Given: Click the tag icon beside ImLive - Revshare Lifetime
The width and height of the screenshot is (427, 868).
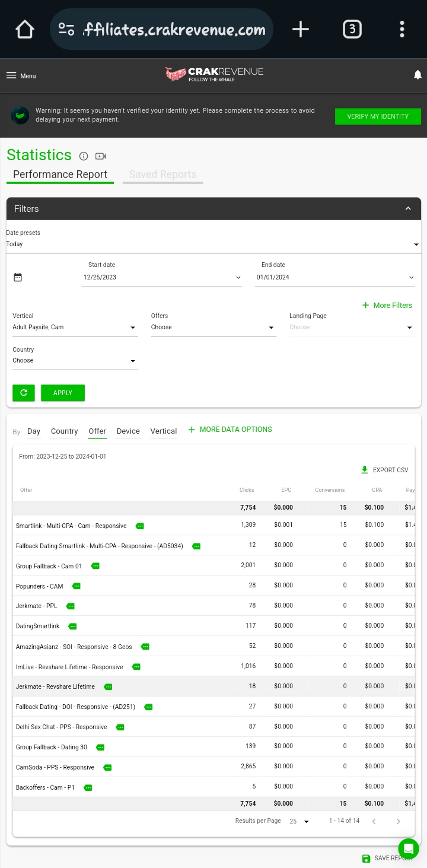Looking at the screenshot, I should tap(136, 667).
